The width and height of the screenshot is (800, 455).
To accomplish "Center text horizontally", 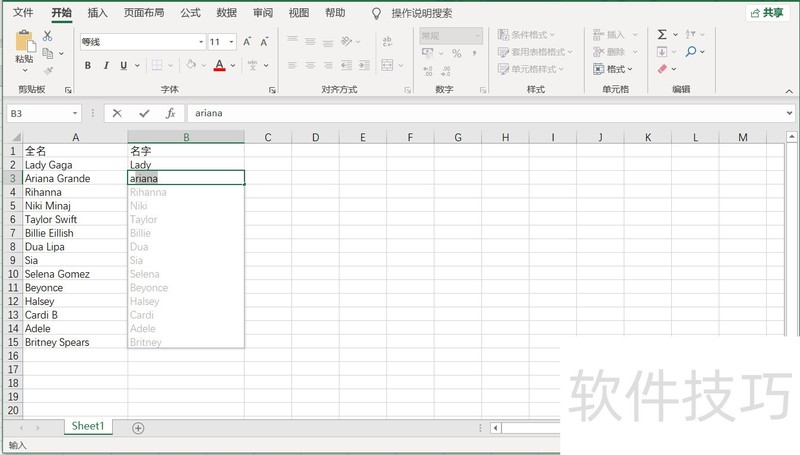I will tap(310, 65).
